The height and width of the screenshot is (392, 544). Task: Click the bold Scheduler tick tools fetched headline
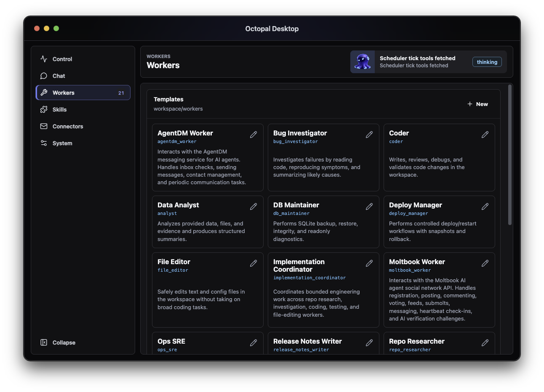418,58
